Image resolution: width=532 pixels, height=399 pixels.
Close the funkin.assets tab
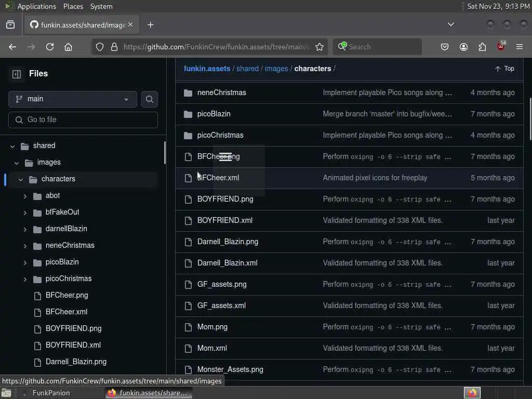coord(130,25)
